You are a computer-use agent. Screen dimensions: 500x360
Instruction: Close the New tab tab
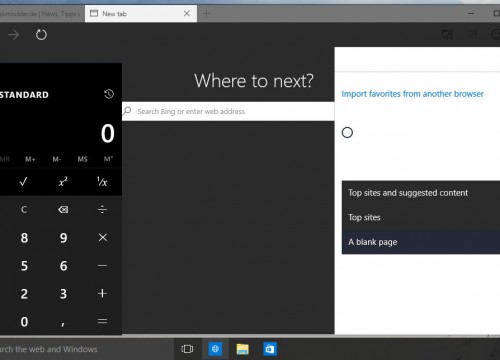[x=187, y=13]
